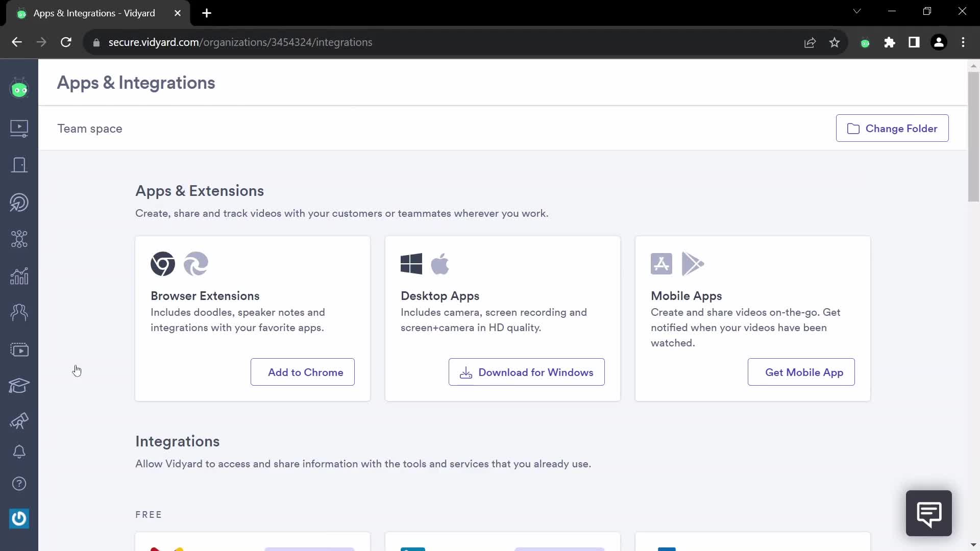Open the door-shaped sidebar icon
The image size is (980, 551).
(x=19, y=165)
